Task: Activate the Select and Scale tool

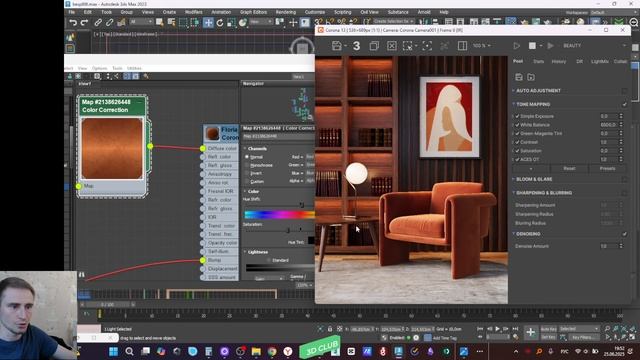Action: point(231,22)
